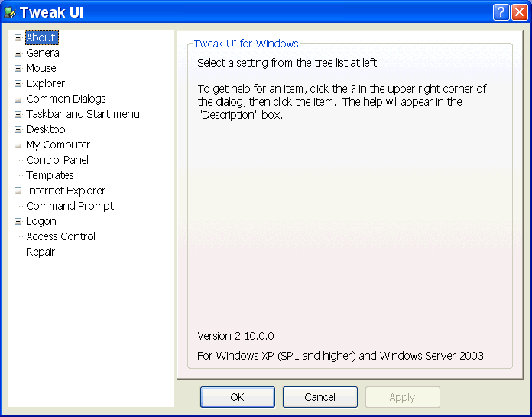Open the Control Panel settings item
Viewport: 532px width, 417px height.
pos(57,160)
